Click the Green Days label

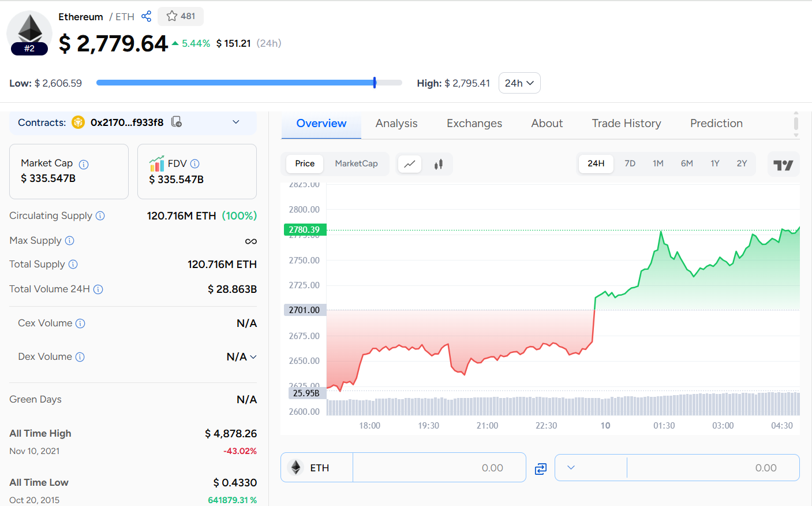pos(35,400)
